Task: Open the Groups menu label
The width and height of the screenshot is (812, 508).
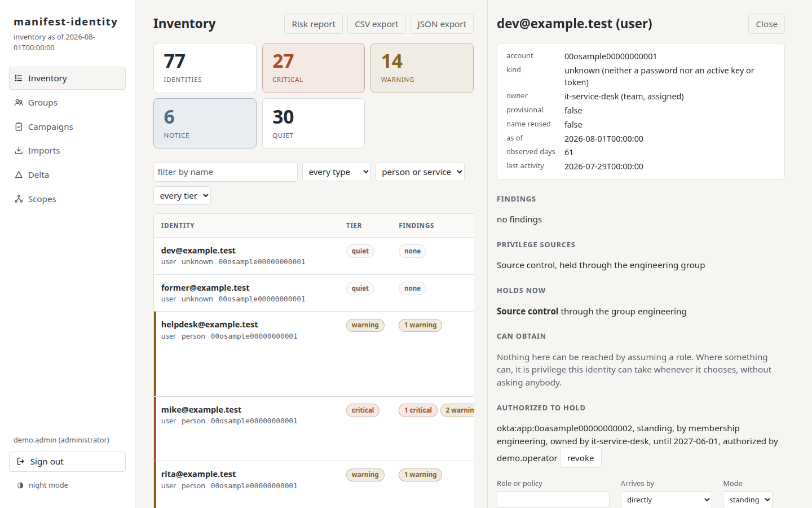Action: [x=43, y=103]
